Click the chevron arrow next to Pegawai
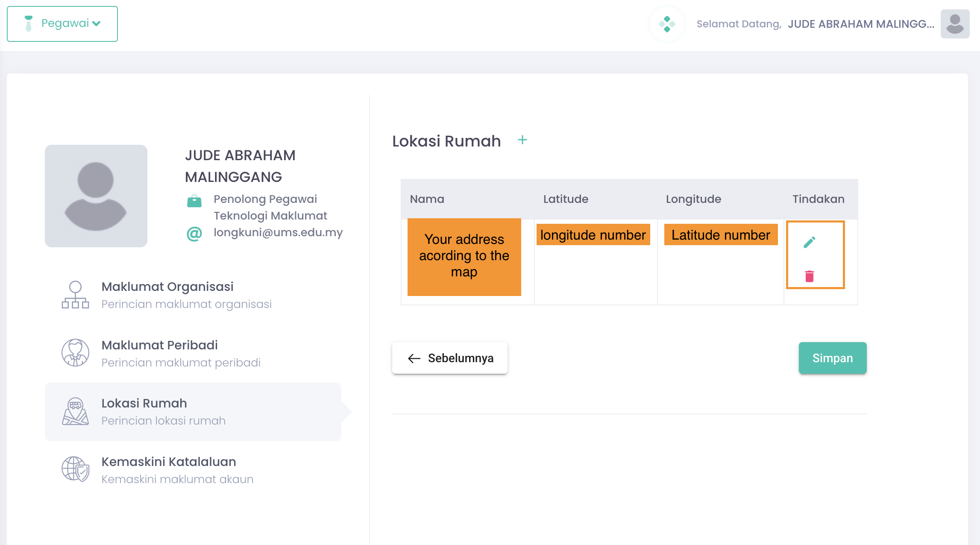Viewport: 980px width, 545px height. pyautogui.click(x=97, y=23)
